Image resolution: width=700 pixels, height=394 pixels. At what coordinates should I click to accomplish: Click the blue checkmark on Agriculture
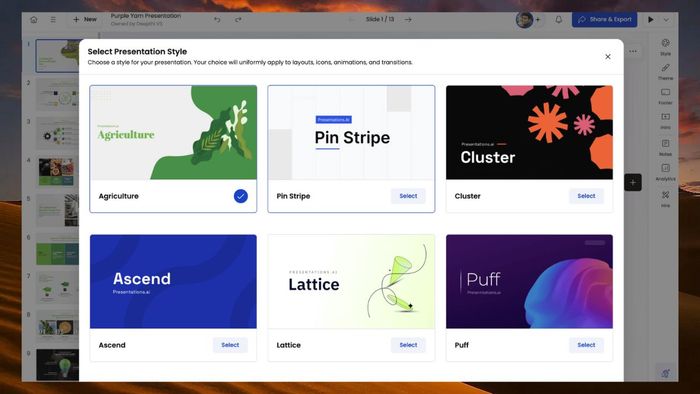point(241,196)
